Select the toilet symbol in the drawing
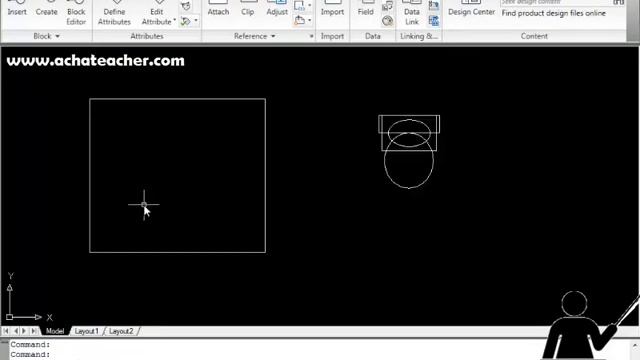The height and width of the screenshot is (360, 640). tap(409, 152)
